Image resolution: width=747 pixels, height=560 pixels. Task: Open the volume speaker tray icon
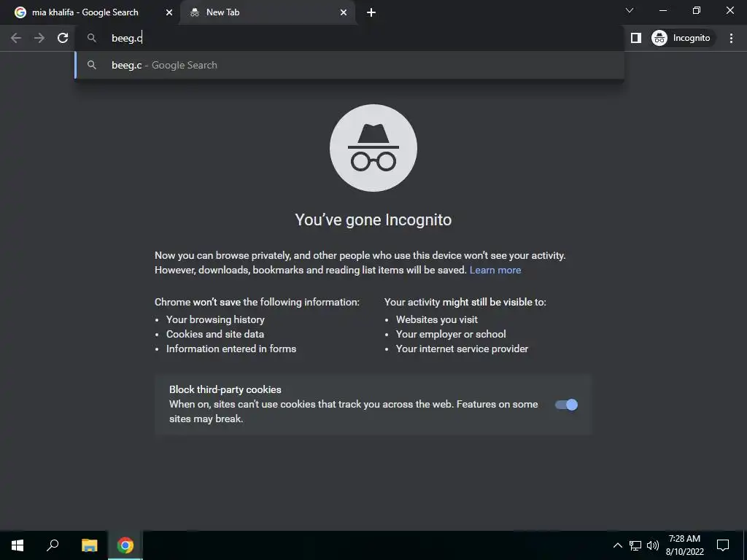coord(652,545)
